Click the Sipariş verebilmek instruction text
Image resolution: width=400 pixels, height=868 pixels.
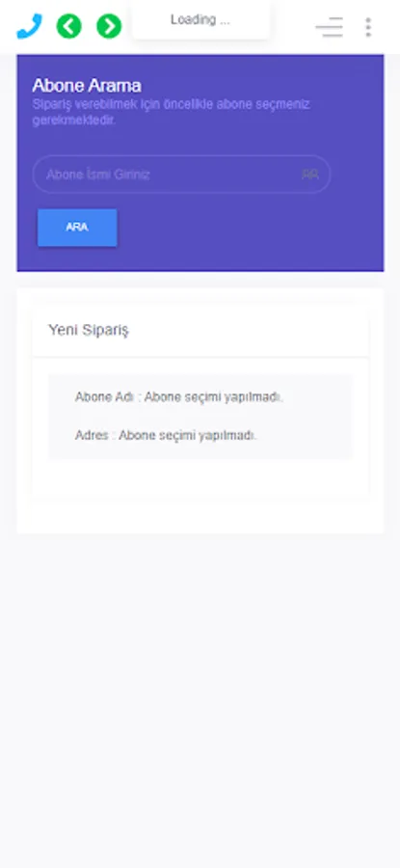(171, 113)
